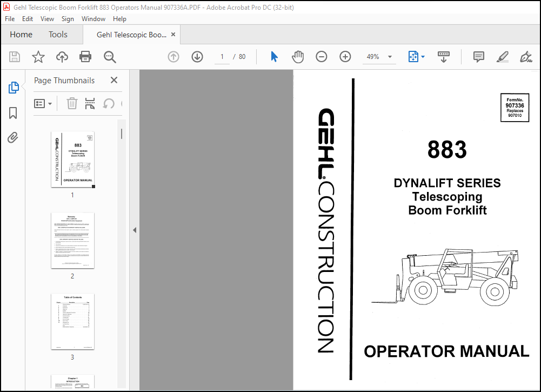Select page 3 Table of Contents thumbnail

click(x=73, y=322)
